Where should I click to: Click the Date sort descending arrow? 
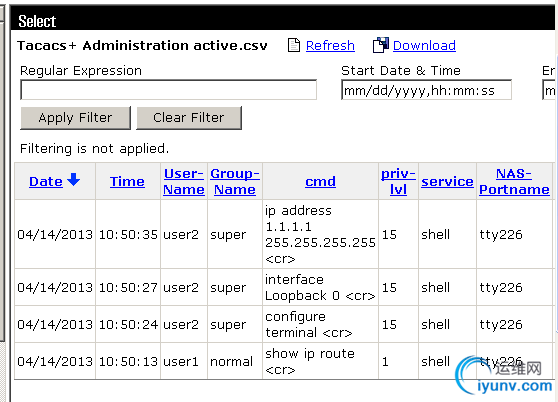click(73, 179)
